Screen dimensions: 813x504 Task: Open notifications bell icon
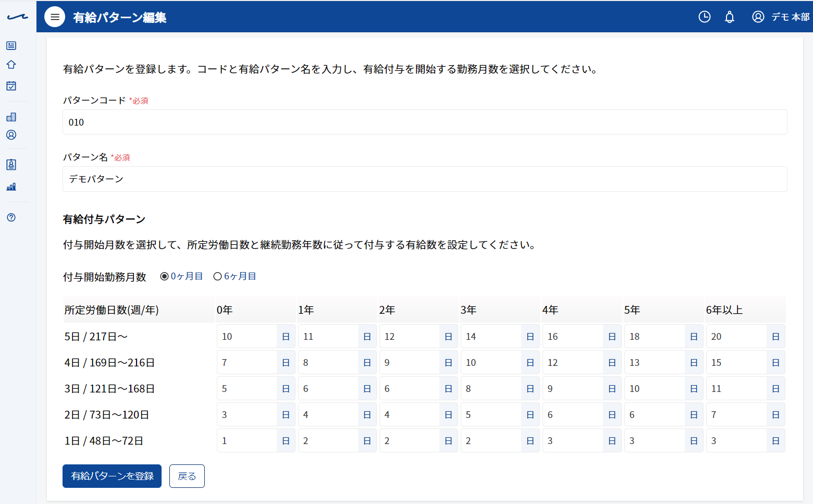click(x=730, y=17)
